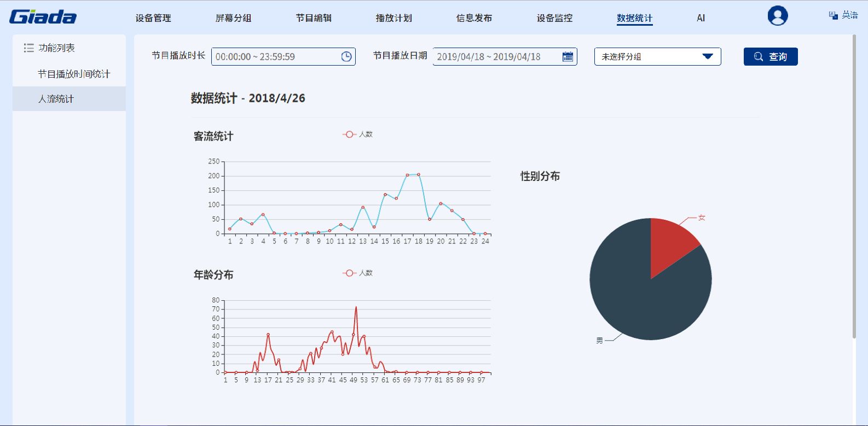Screen dimensions: 868x426
Task: Click the language switch icon beside 吴洁
Action: pyautogui.click(x=833, y=15)
